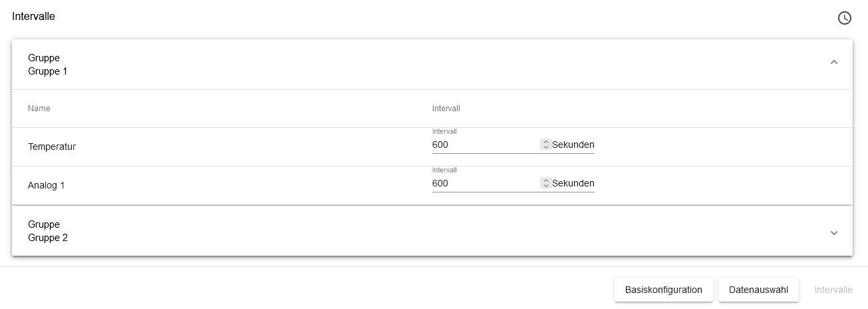Screen dimensions: 868x309
Task: Click the greyed-out Intervalle button
Action: click(833, 290)
